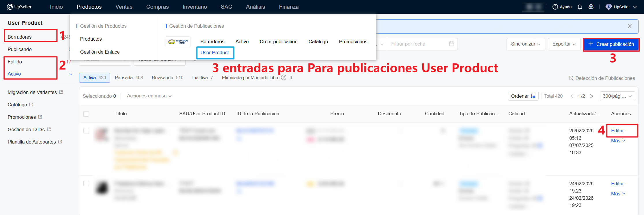644x215 pixels.
Task: Open the UpSeller account dropdown arrow
Action: pyautogui.click(x=635, y=7)
